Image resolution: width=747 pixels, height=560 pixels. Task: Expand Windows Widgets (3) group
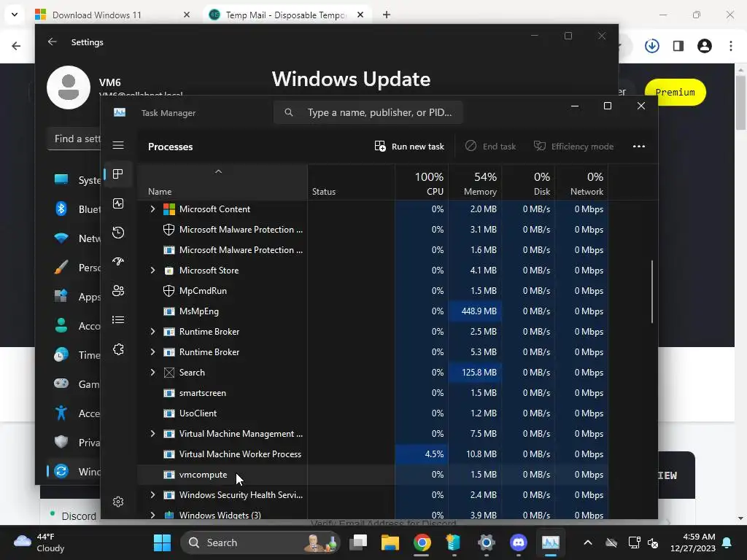pyautogui.click(x=152, y=515)
